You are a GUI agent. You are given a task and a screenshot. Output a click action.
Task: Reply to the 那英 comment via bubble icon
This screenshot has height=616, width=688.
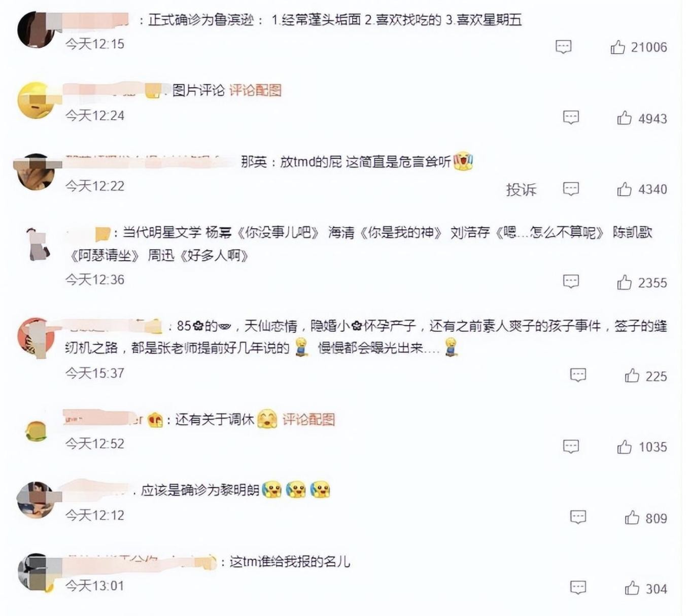571,189
